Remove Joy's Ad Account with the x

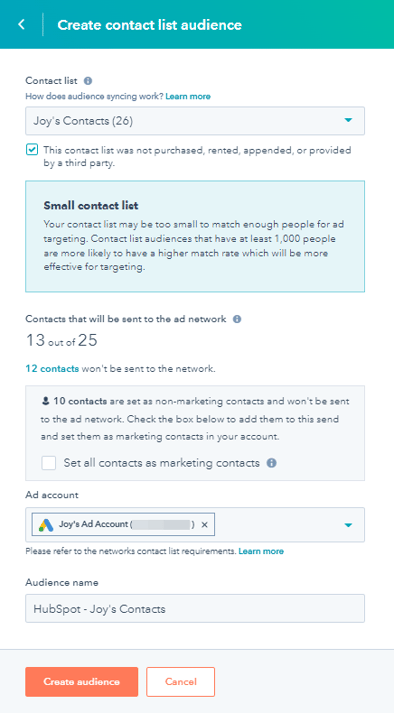click(204, 525)
